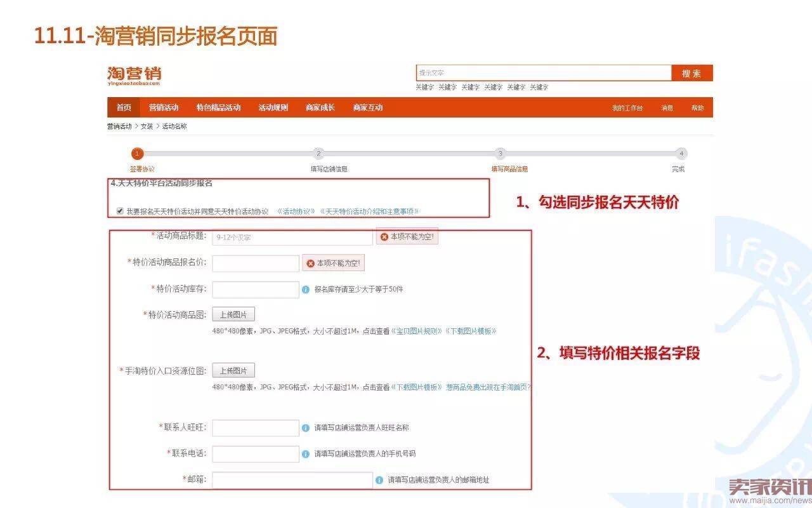This screenshot has height=508, width=812.
Task: Click the error icon beside 活动商品标题
Action: [x=384, y=237]
